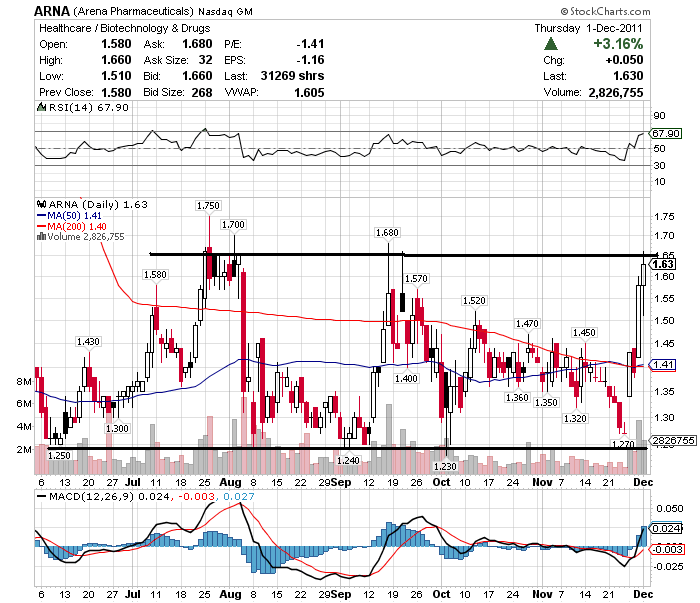
Task: Click the 1.240 low price annotation
Action: (348, 460)
